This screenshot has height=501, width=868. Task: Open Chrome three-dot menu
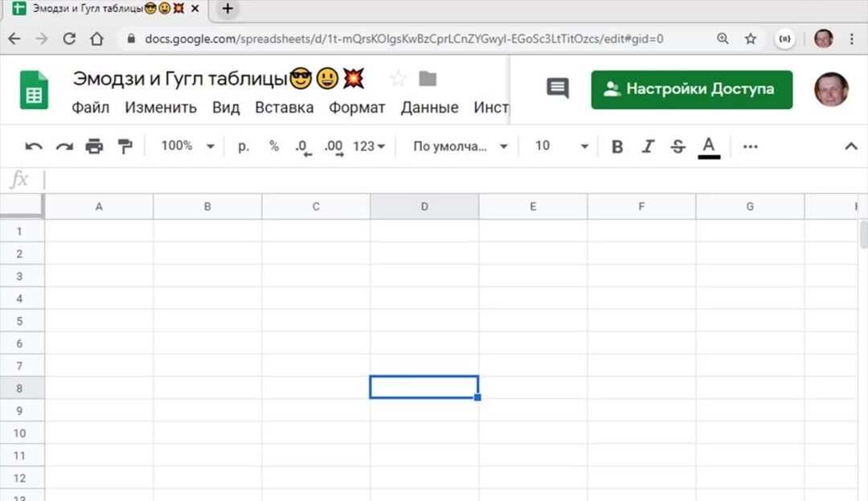coord(851,39)
